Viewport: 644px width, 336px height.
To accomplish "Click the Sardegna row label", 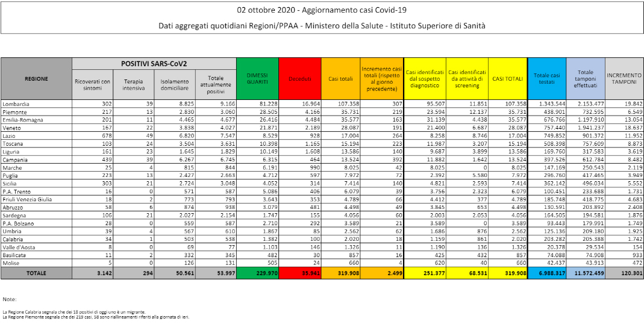I will pos(14,215).
